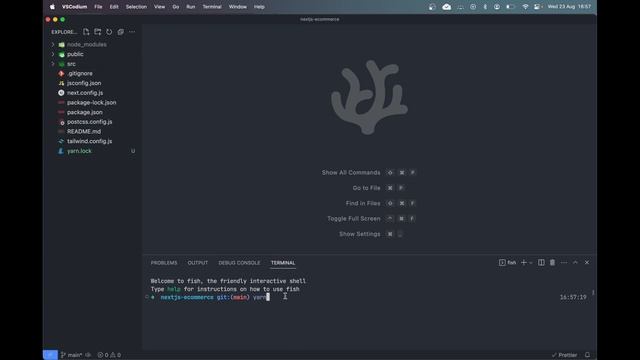Click the New File icon in Explorer
640x360 pixels.
pos(86,32)
